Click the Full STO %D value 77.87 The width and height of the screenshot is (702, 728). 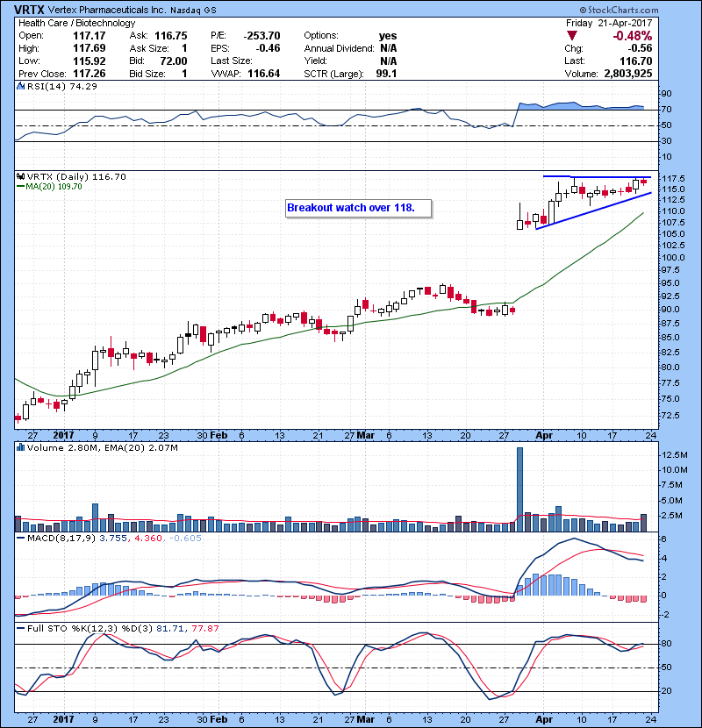tap(204, 628)
